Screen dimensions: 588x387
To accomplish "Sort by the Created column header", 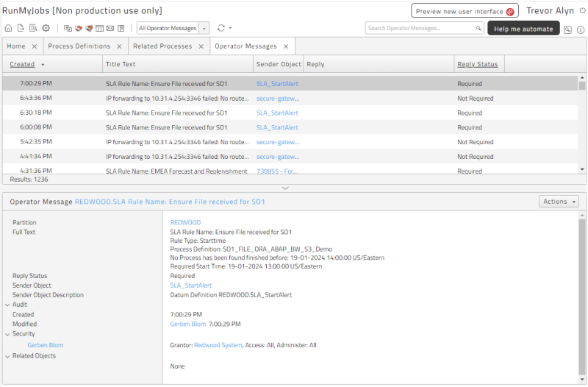I will (x=22, y=64).
